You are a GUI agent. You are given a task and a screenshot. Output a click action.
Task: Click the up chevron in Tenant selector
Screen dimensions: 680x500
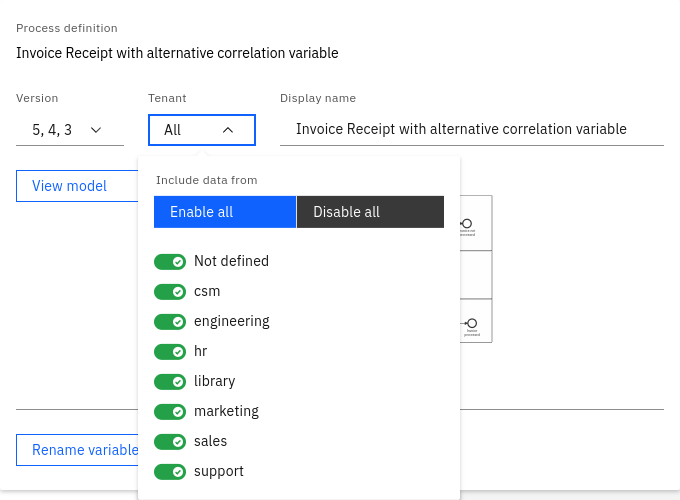(228, 130)
